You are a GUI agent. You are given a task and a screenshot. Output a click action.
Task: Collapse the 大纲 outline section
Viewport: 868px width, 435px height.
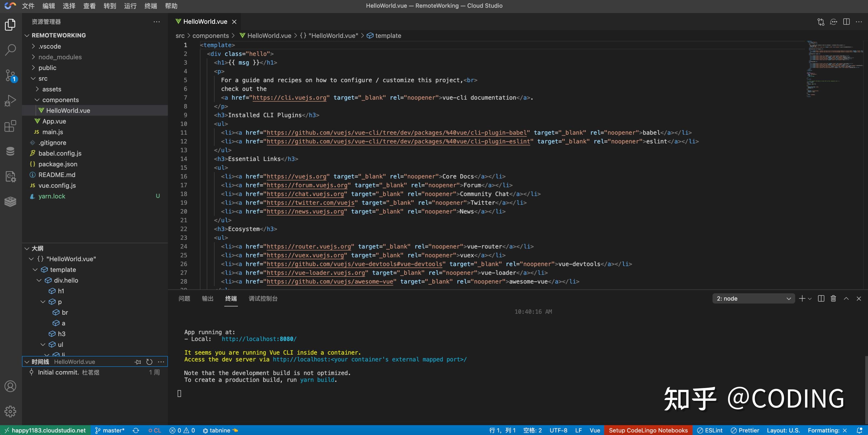coord(37,248)
